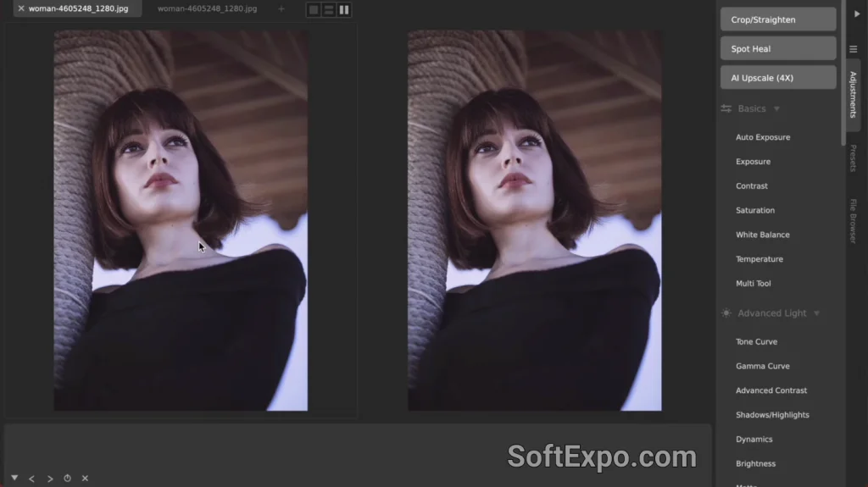Select the horizontal split view layout
The height and width of the screenshot is (487, 868).
tap(329, 10)
